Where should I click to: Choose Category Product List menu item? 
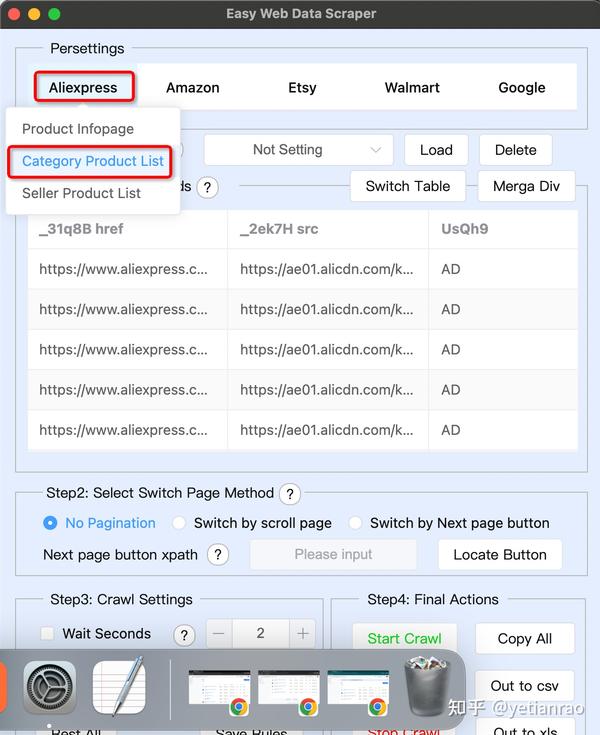(93, 161)
